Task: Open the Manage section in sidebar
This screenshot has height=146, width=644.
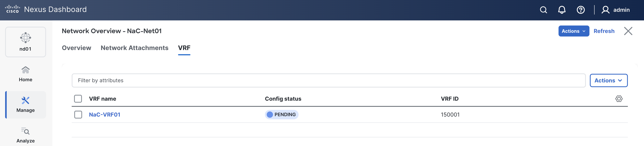Action: tap(25, 105)
